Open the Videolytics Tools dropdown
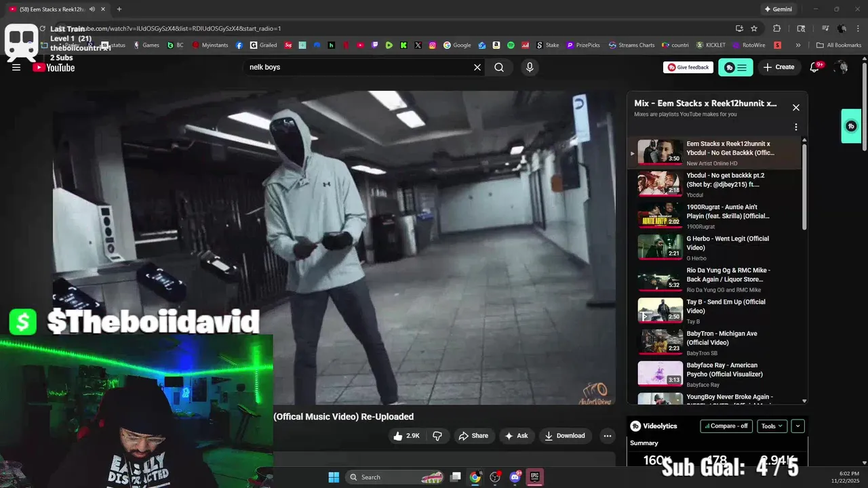Viewport: 868px width, 488px height. [x=772, y=426]
